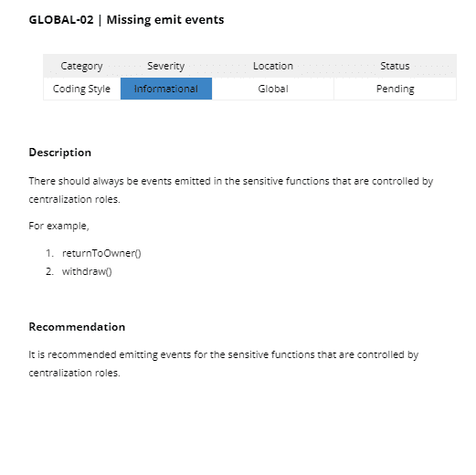This screenshot has height=475, width=476.
Task: Click the GLOBAL-02 Missing emit events heading
Action: [x=126, y=20]
